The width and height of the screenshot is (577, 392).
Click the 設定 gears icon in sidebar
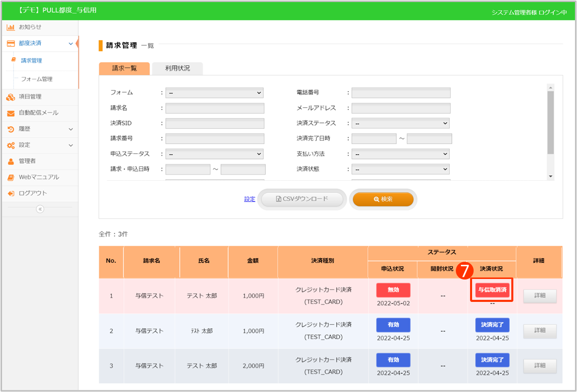[10, 145]
